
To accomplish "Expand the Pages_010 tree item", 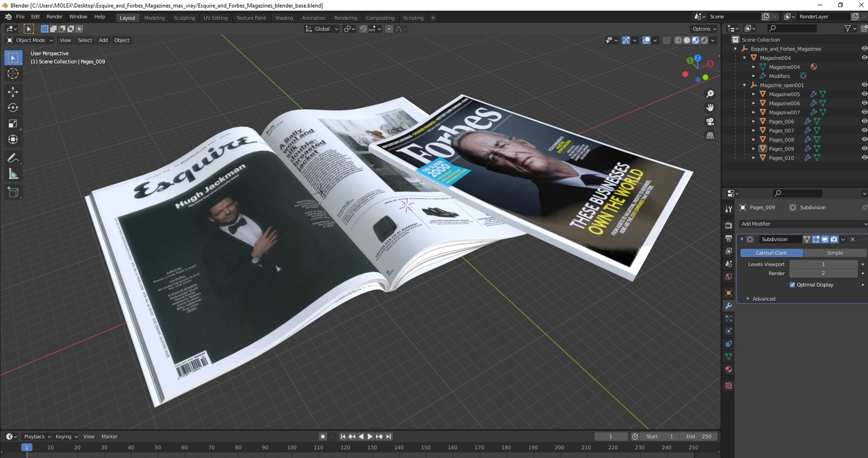I will [x=754, y=158].
